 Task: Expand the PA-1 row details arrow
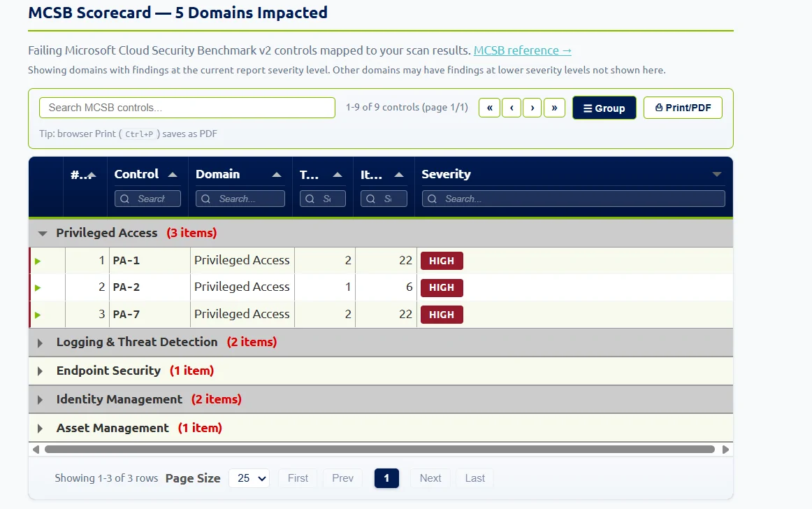(38, 261)
